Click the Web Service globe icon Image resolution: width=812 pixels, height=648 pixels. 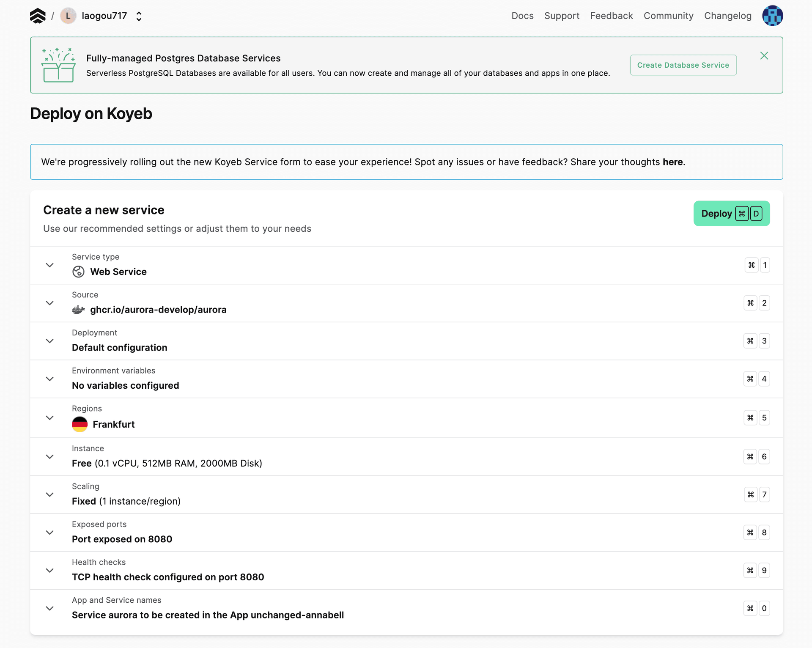(78, 272)
